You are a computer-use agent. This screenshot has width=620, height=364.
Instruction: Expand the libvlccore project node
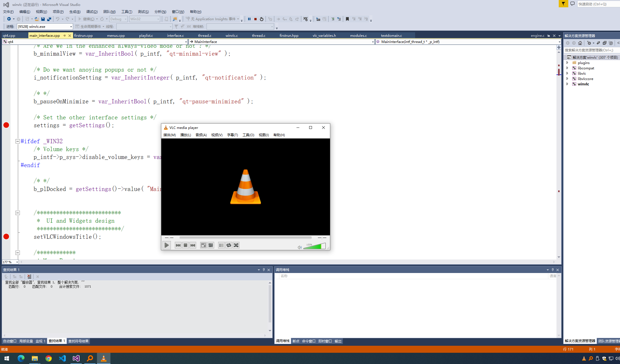pyautogui.click(x=567, y=79)
